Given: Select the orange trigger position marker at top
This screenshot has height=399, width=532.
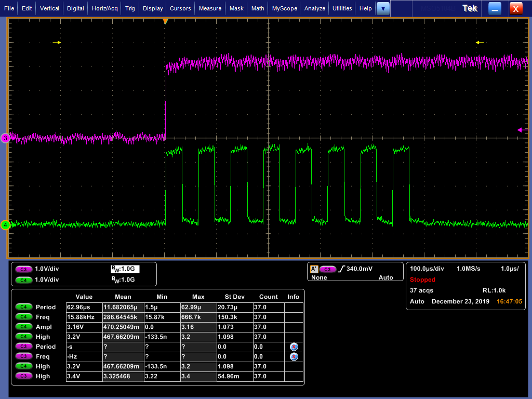Looking at the screenshot, I should (x=165, y=21).
